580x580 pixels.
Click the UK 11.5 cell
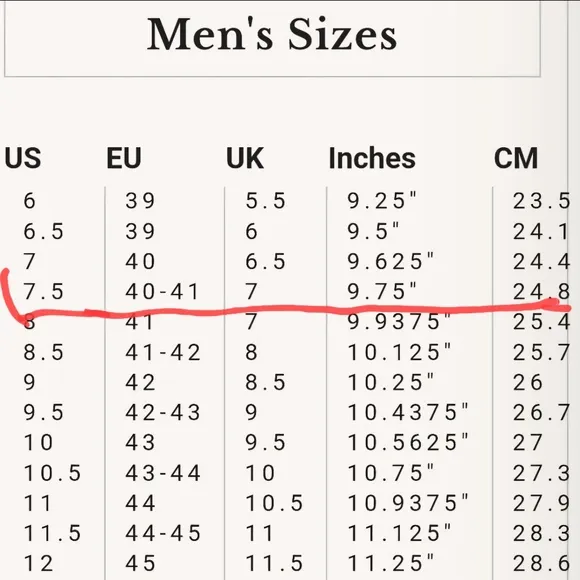click(x=274, y=563)
